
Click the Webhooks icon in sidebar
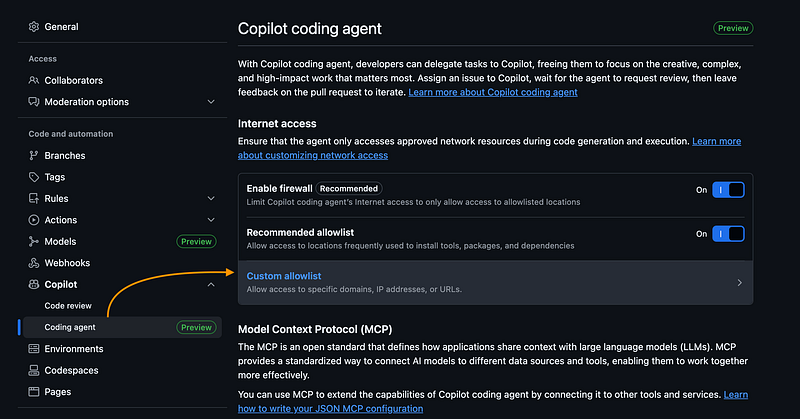tap(34, 263)
